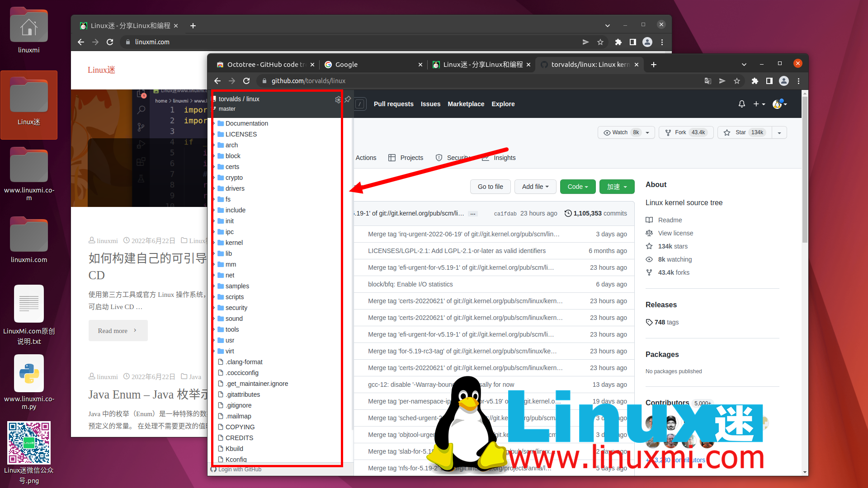The image size is (868, 488).
Task: Open Chrome profile avatar in front window
Action: pos(784,81)
